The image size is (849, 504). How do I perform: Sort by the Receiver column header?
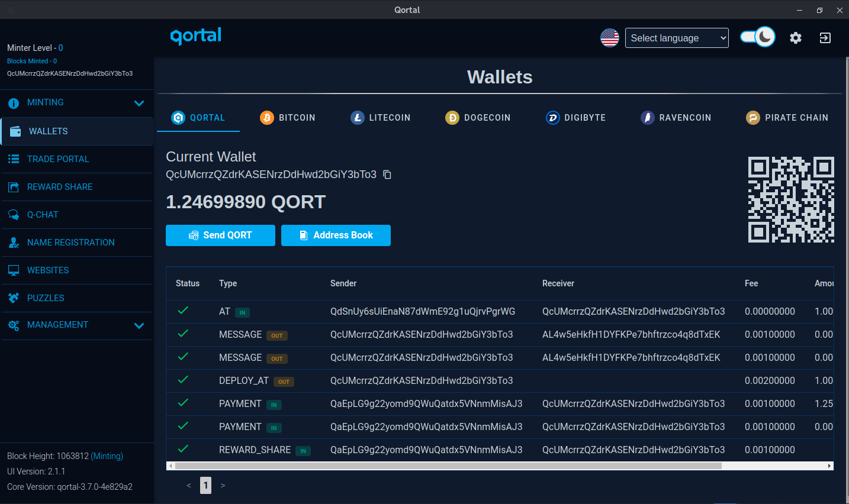(558, 283)
